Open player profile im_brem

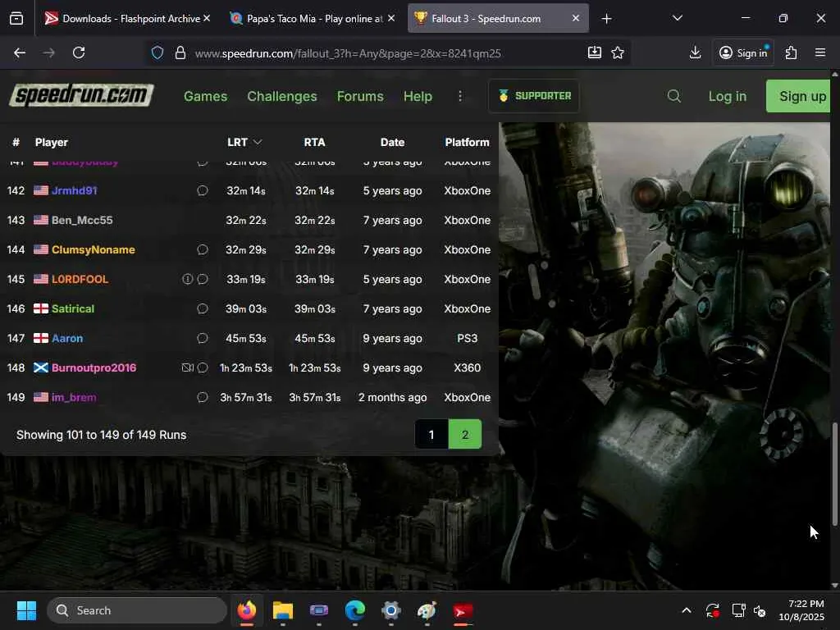point(74,397)
